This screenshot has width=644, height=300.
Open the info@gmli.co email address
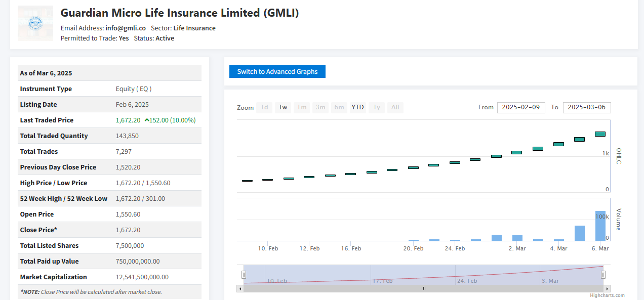126,28
